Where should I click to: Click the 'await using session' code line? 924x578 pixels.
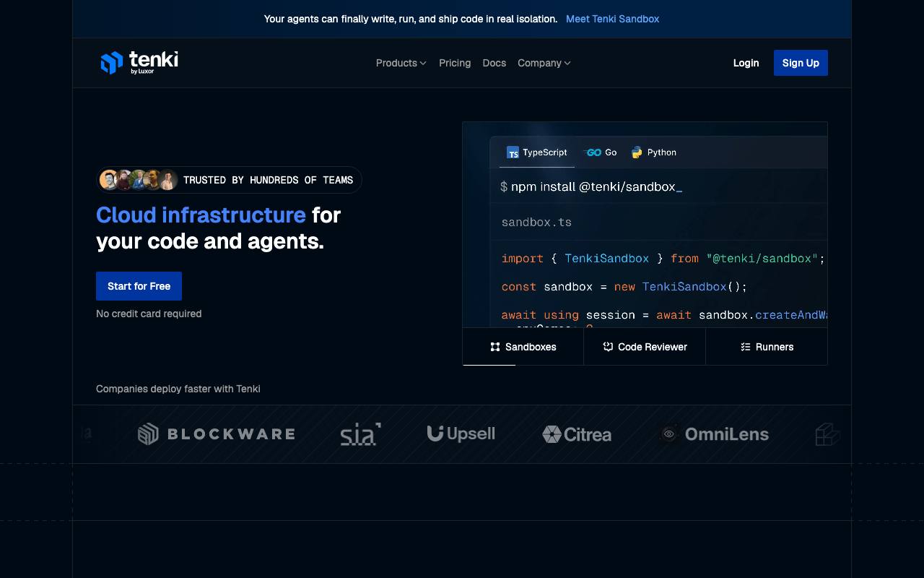pos(664,315)
